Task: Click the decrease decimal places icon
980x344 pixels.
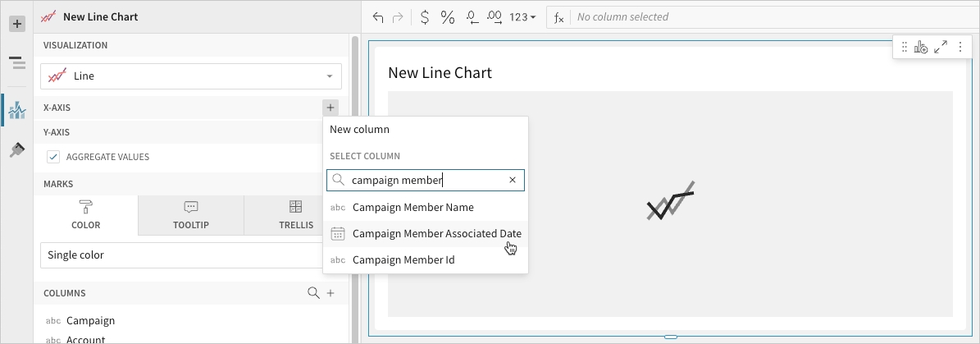Action: pos(472,17)
